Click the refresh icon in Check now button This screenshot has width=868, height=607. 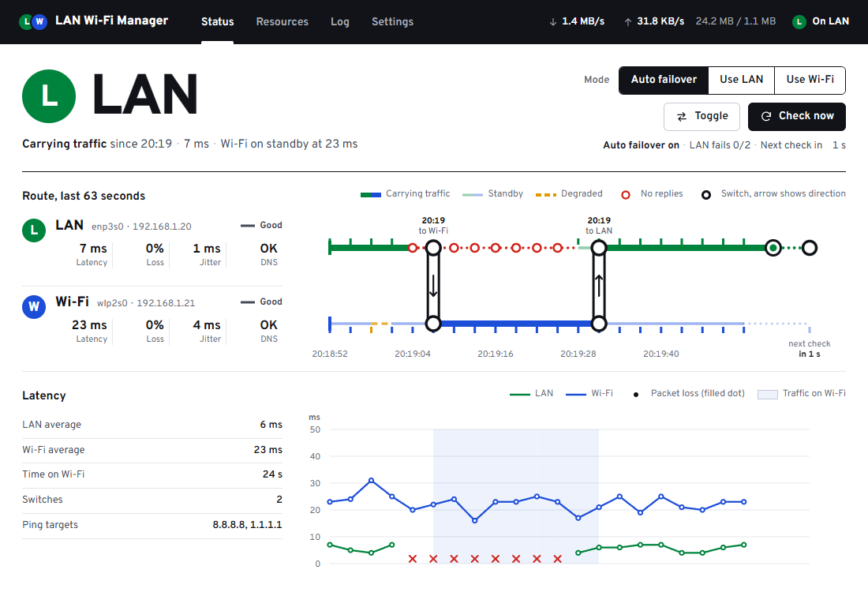pyautogui.click(x=766, y=116)
